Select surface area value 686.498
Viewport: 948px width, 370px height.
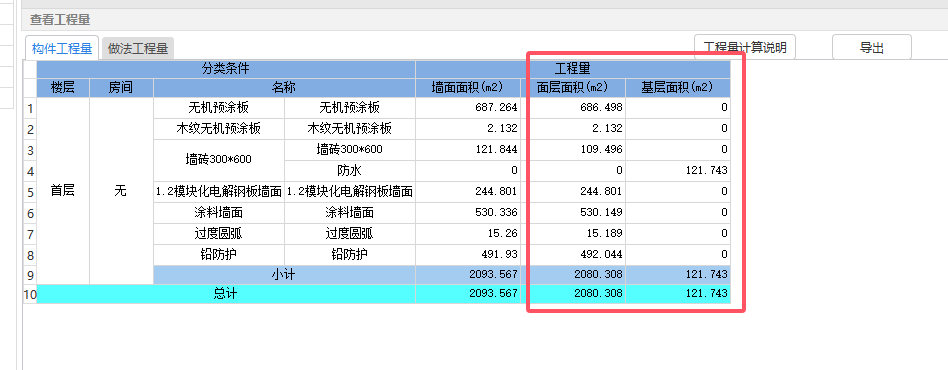pyautogui.click(x=573, y=108)
